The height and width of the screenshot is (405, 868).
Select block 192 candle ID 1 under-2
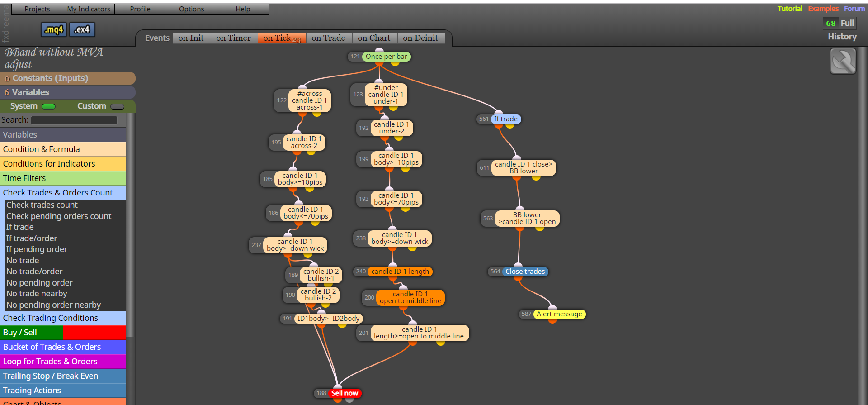pyautogui.click(x=392, y=128)
